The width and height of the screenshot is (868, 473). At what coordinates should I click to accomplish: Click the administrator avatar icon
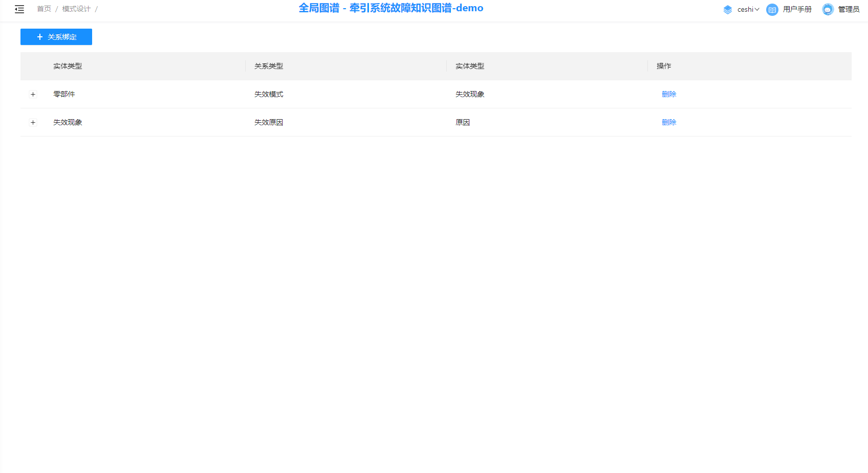click(x=828, y=9)
